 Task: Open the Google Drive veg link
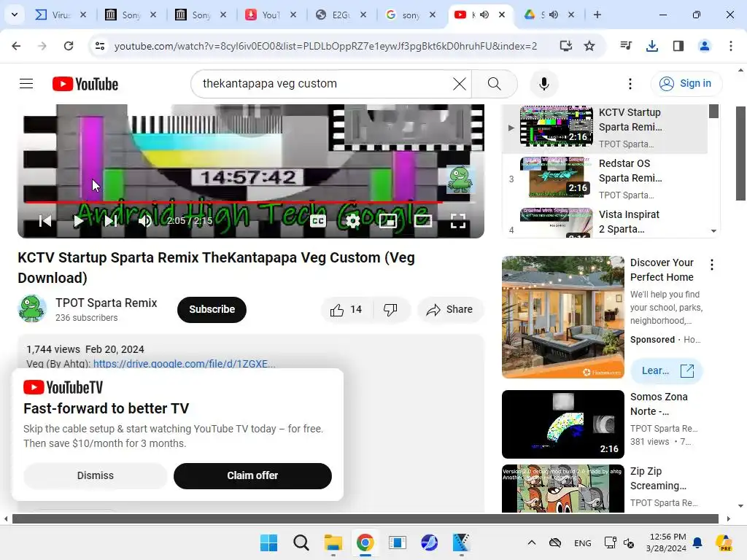pyautogui.click(x=185, y=364)
